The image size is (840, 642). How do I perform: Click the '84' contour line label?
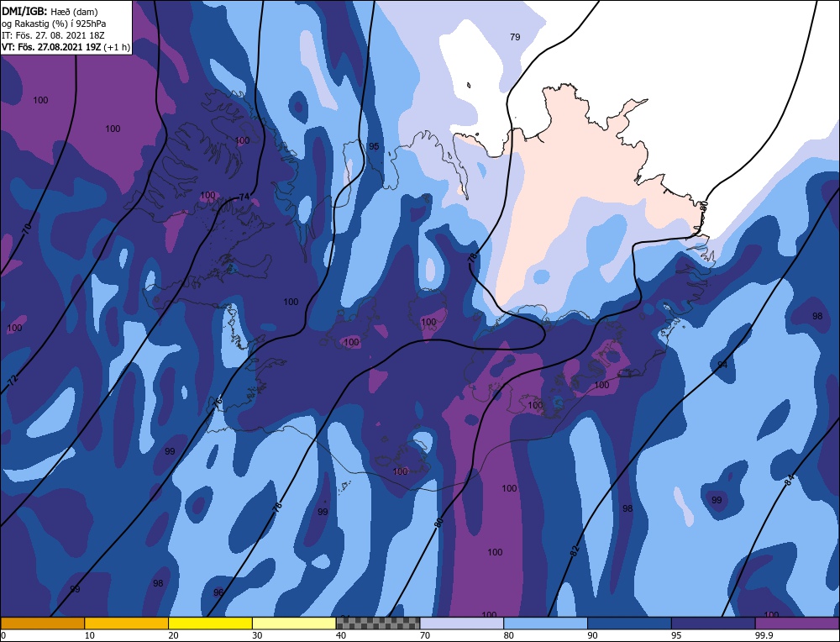coord(789,480)
